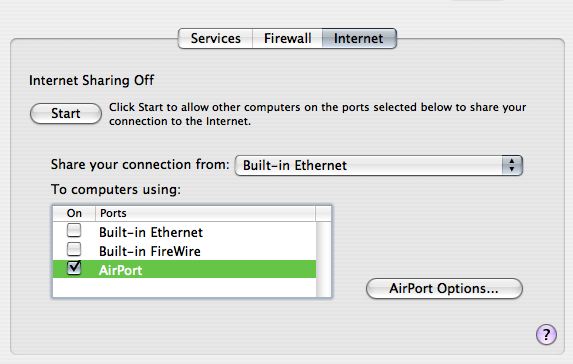Screen dimensions: 573x364
Task: Click the Ports column header
Action: [x=205, y=213]
